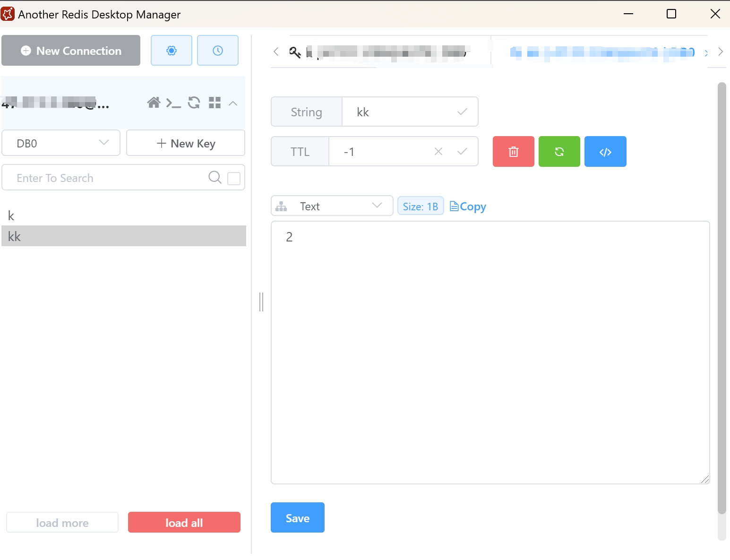Dump command with blue code button
This screenshot has width=730, height=560.
pos(605,152)
